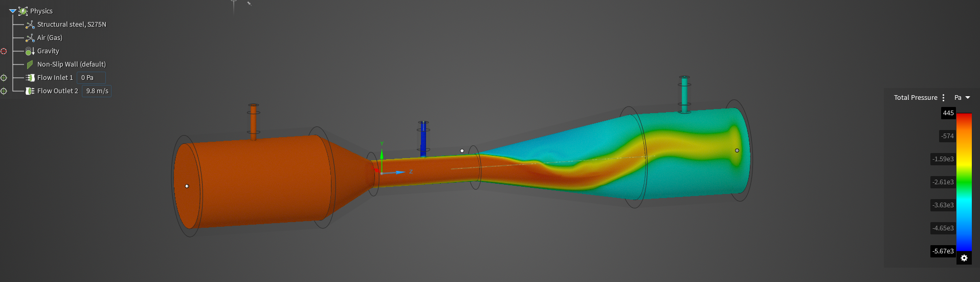The height and width of the screenshot is (282, 980).
Task: Click the Flow Outlet 2 icon
Action: pyautogui.click(x=30, y=91)
